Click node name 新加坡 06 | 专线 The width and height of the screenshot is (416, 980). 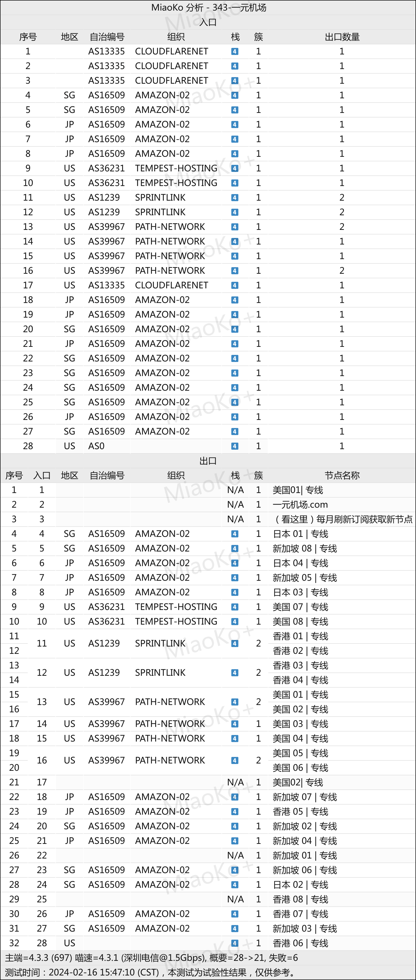point(305,870)
